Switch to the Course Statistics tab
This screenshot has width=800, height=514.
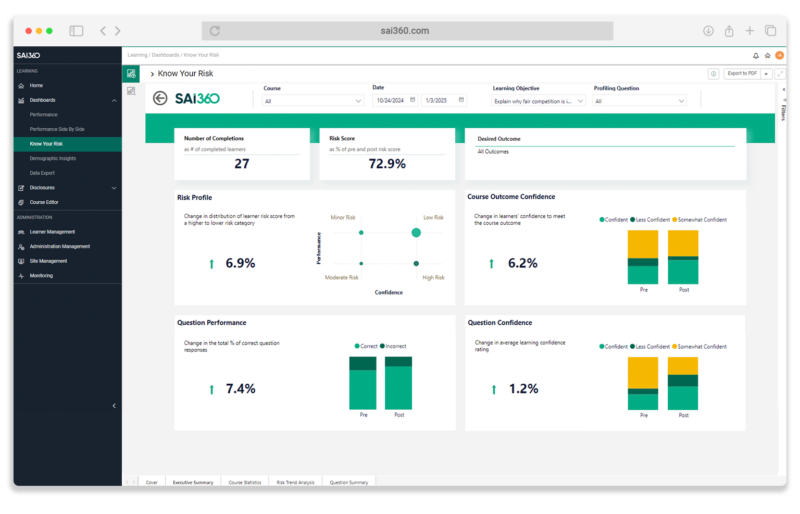point(245,483)
